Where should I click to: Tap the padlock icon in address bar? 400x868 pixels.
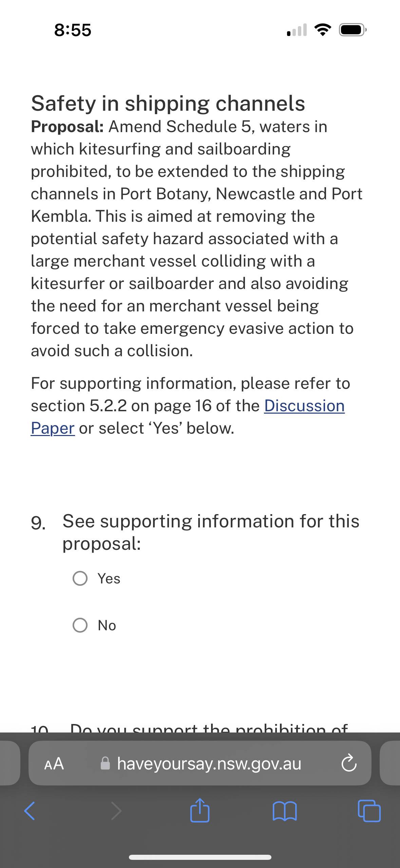106,763
